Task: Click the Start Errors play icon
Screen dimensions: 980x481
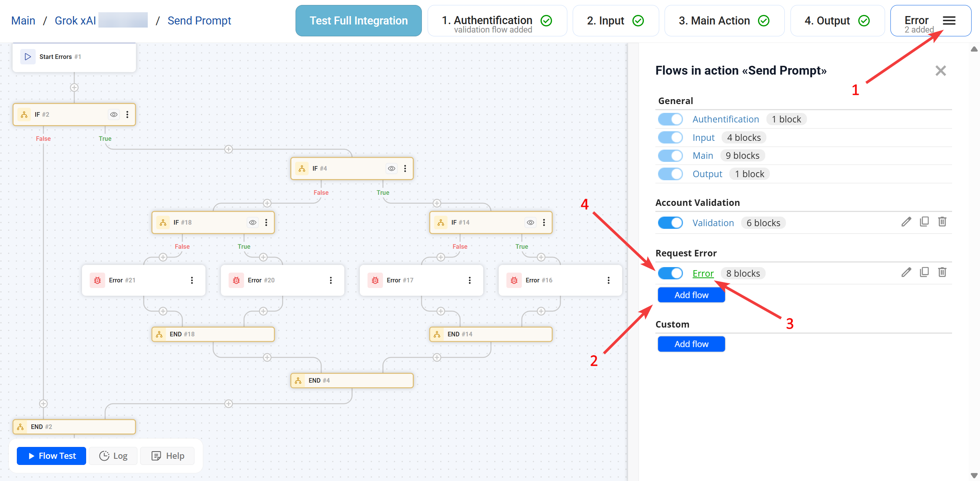Action: 28,57
